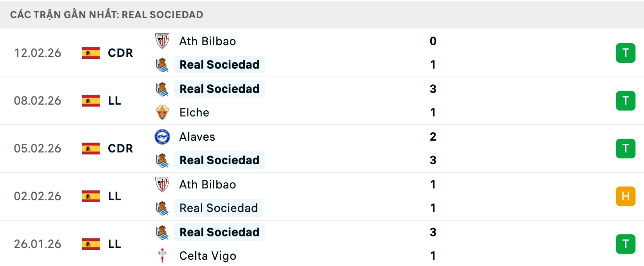The width and height of the screenshot is (644, 266).
Task: Click the Celta Vigo club logo
Action: click(x=162, y=256)
